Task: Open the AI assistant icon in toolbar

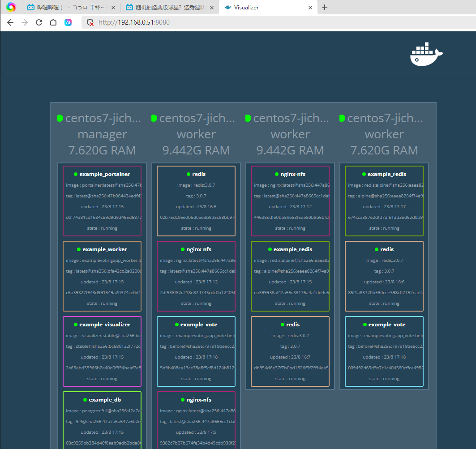Action: pyautogui.click(x=68, y=22)
